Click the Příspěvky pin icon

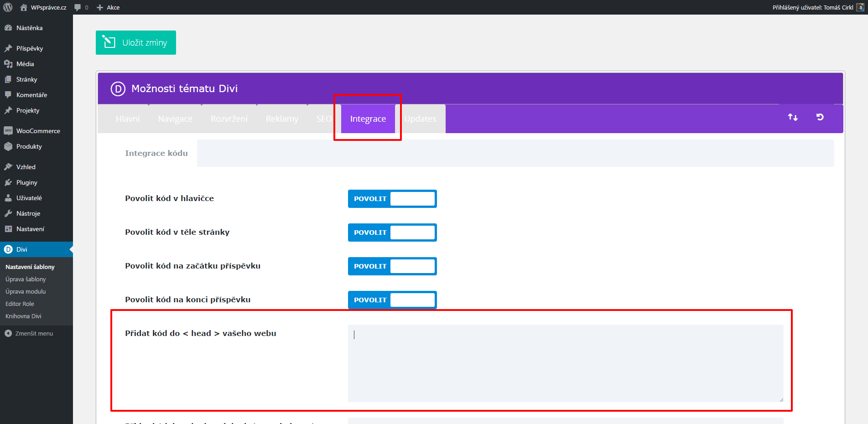pyautogui.click(x=8, y=48)
